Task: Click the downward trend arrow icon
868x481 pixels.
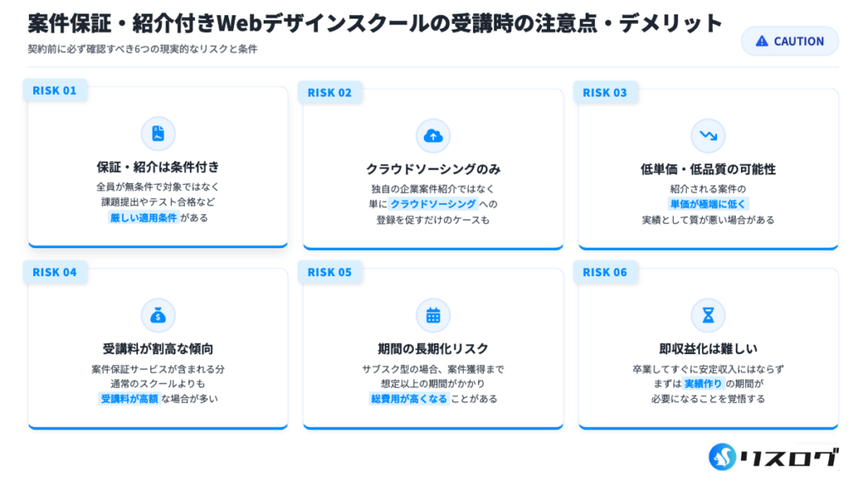Action: (708, 135)
